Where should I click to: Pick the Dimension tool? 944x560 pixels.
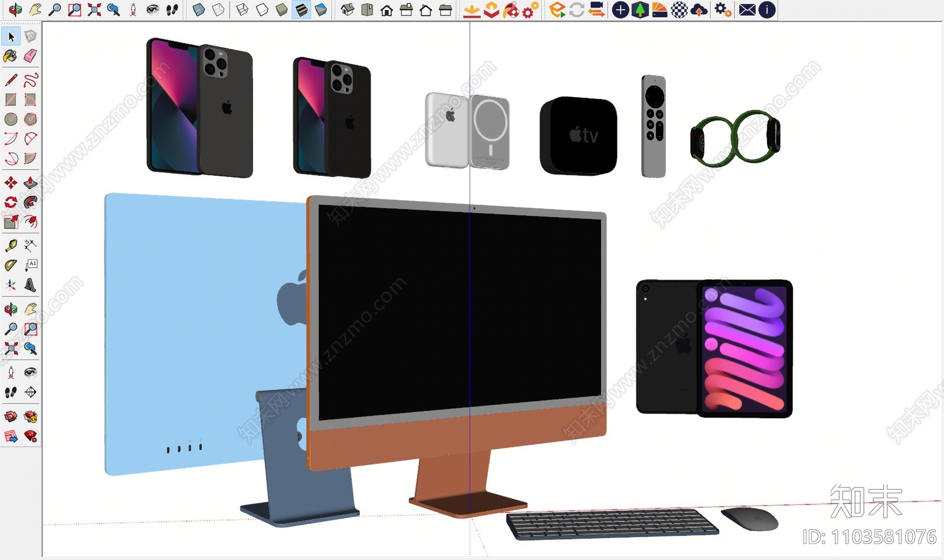(x=31, y=245)
